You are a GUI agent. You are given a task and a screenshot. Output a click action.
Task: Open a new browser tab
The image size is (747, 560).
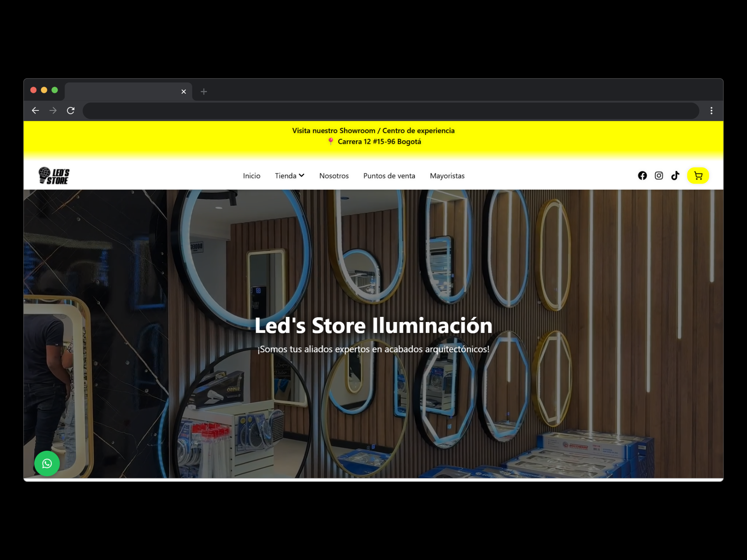203,92
